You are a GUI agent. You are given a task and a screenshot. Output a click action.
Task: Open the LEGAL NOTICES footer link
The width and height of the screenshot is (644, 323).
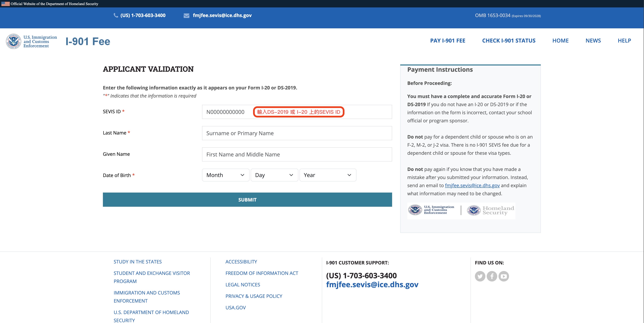point(242,285)
